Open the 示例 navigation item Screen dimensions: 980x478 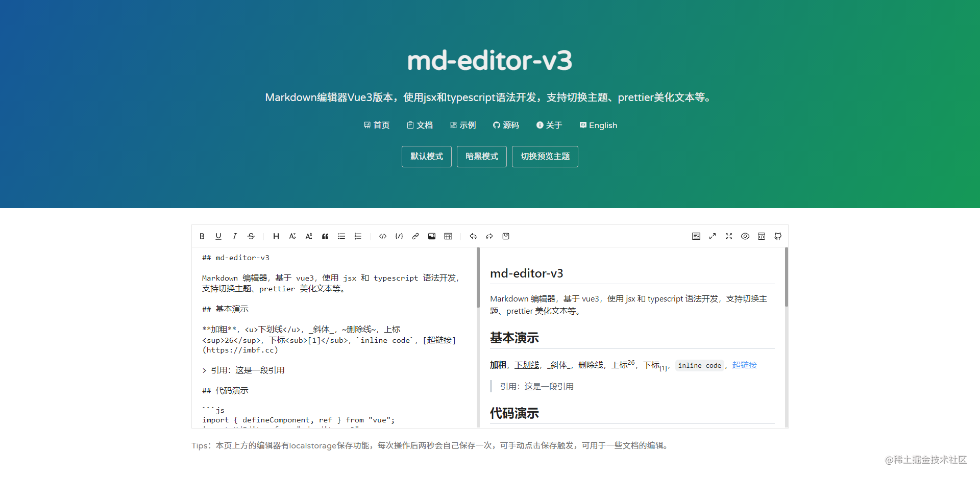click(463, 125)
